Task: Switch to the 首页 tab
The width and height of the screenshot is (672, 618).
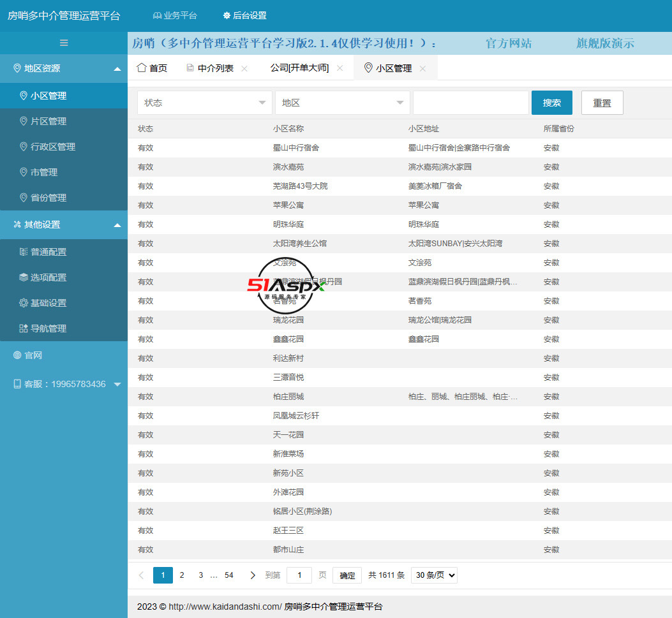Action: (x=152, y=68)
